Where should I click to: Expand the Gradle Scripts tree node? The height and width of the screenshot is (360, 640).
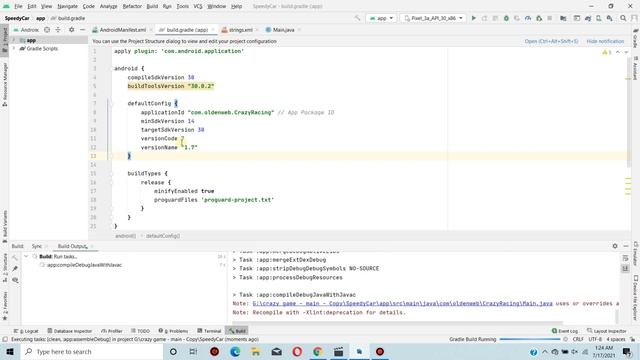click(x=14, y=48)
